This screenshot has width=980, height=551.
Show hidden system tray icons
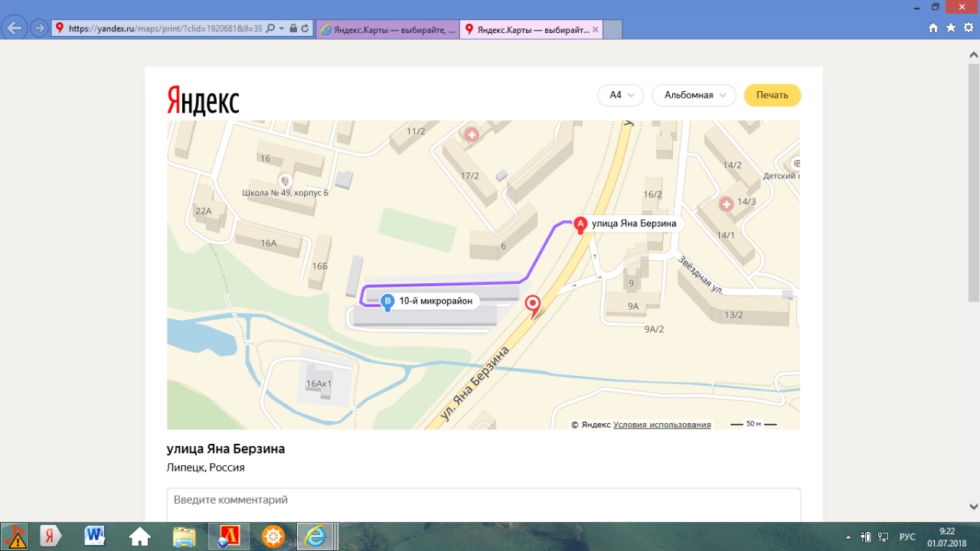(x=848, y=536)
